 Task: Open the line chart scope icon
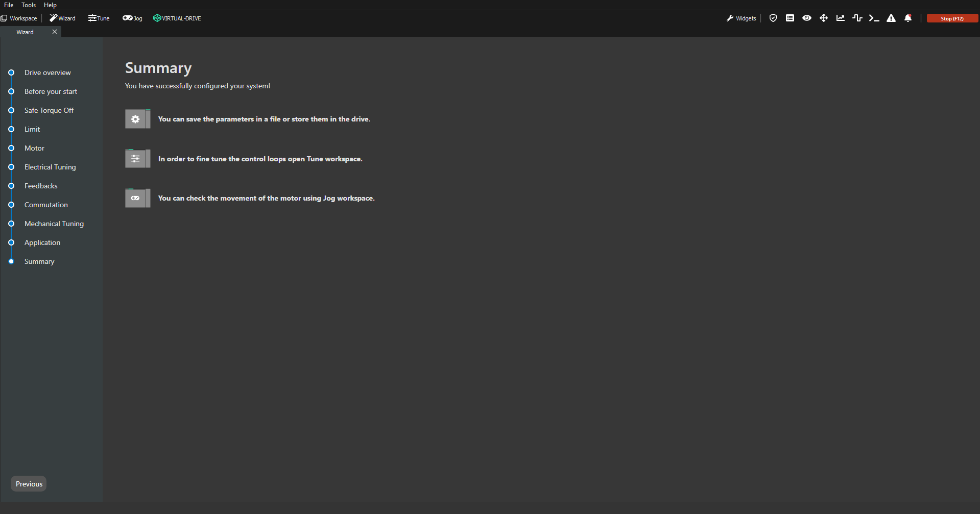click(841, 18)
